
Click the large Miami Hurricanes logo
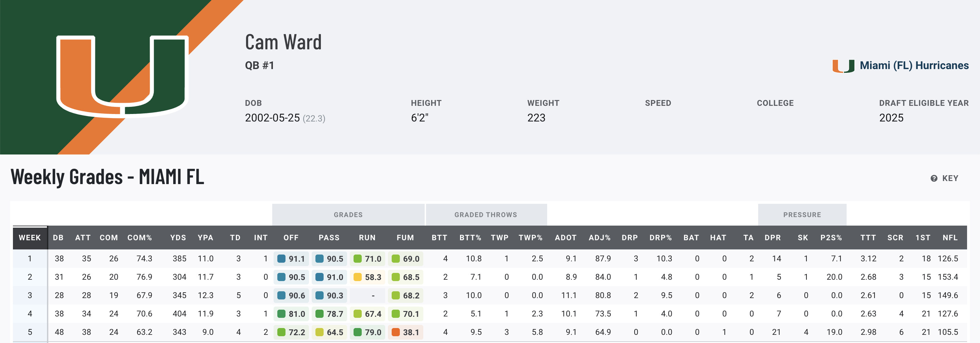pyautogui.click(x=122, y=76)
